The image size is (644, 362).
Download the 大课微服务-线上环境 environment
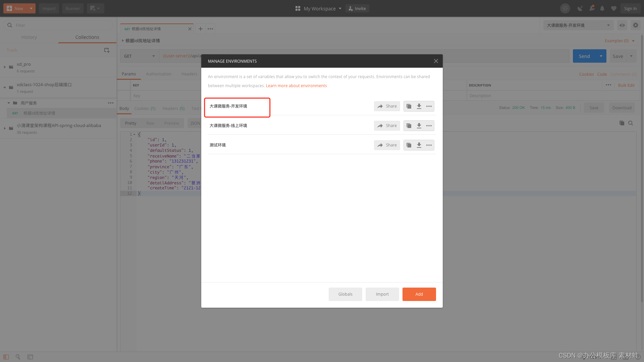click(419, 126)
